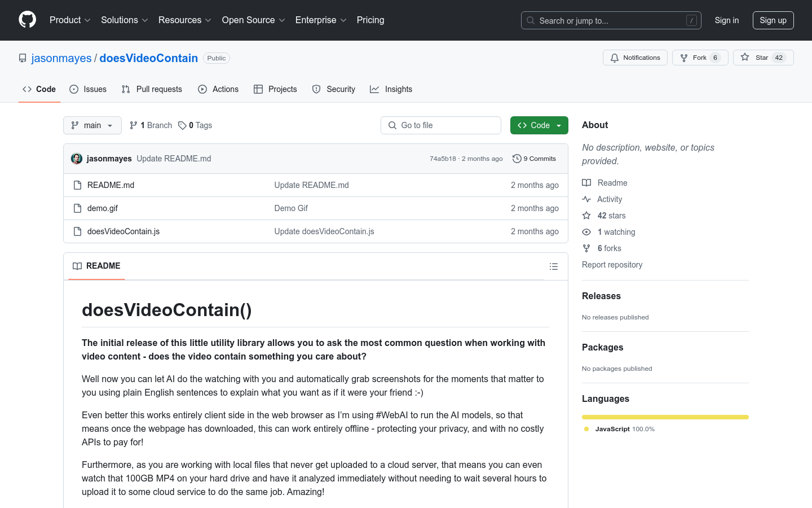Viewport: 812px width, 508px height.
Task: Expand the Product menu
Action: coord(70,20)
